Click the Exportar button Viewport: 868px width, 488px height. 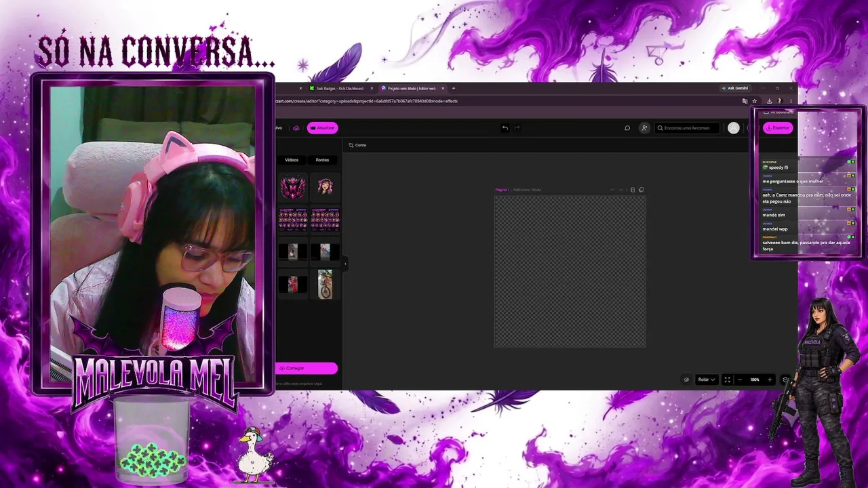point(778,127)
